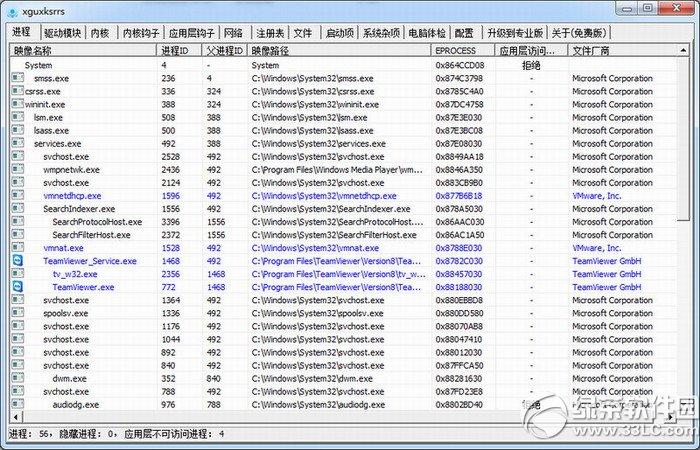Click the icon on the SearchIndexer.exe row
The image size is (700, 450).
16,208
